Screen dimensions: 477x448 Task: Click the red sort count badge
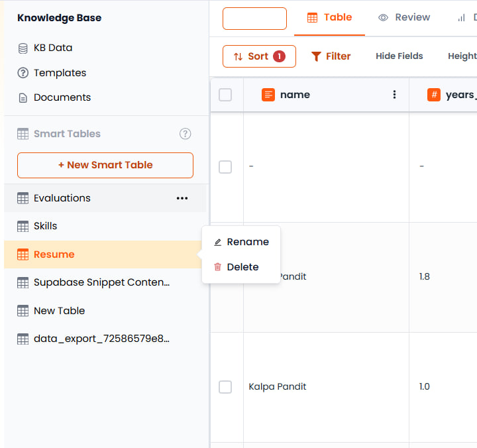(x=279, y=56)
